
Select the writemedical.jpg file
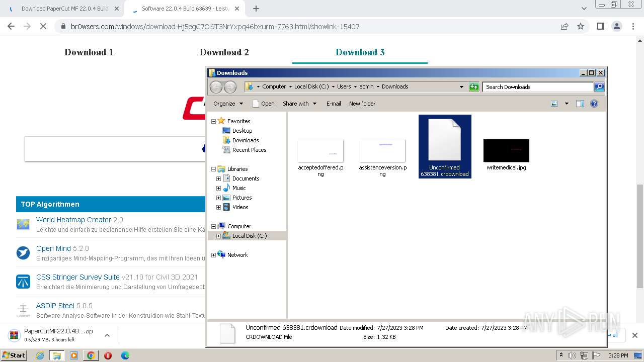(506, 155)
